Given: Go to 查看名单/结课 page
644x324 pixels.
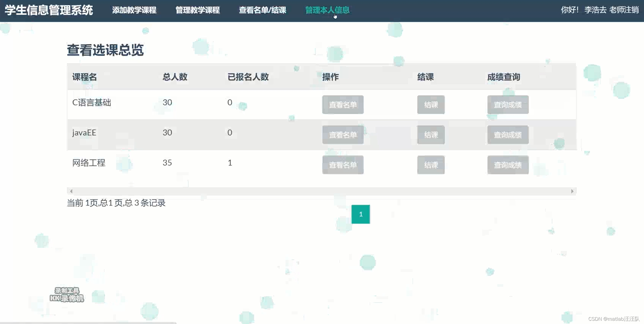Looking at the screenshot, I should click(262, 10).
